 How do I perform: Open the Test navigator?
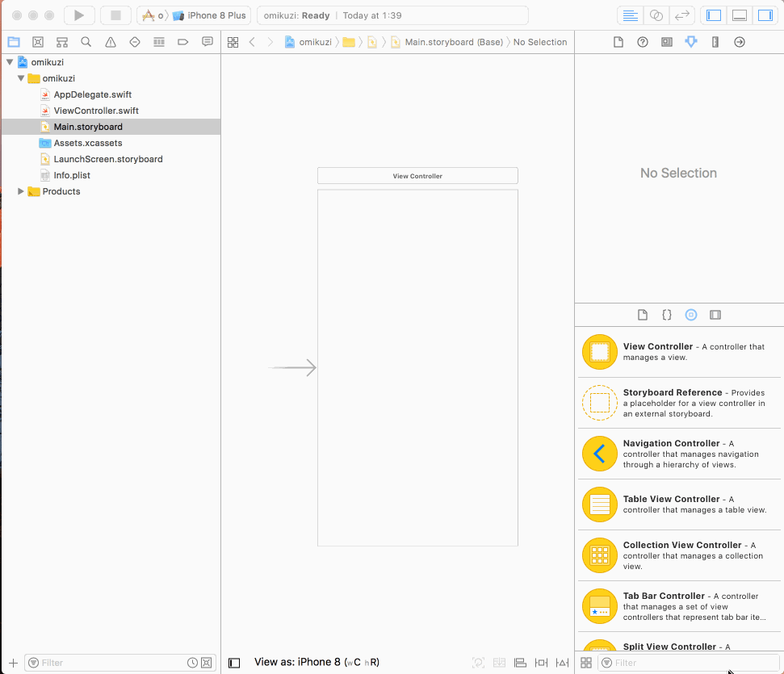[x=135, y=42]
